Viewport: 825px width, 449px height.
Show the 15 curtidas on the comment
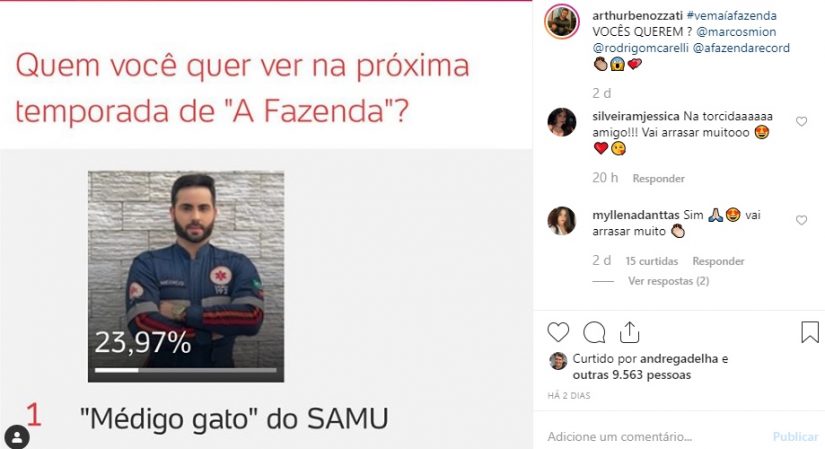tap(651, 261)
